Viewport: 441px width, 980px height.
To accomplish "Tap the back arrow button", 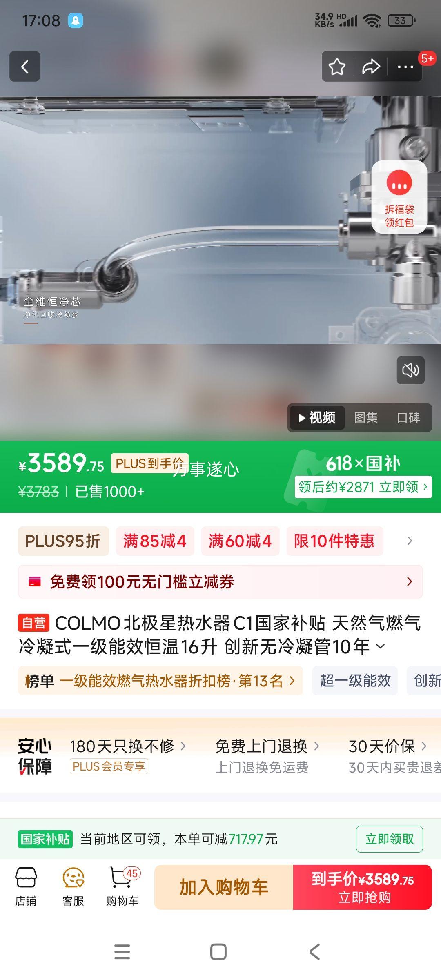I will tap(25, 66).
